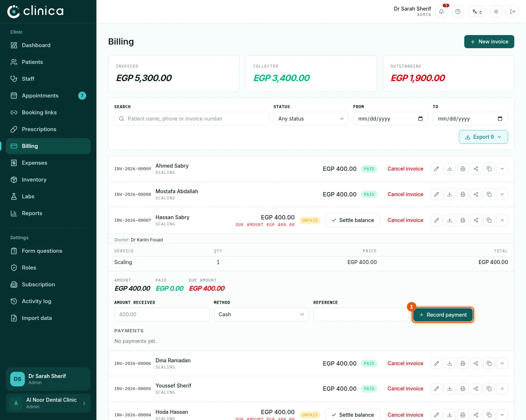Open the Al Noor Dental Clinic switcher
Image resolution: width=526 pixels, height=420 pixels.
48,403
